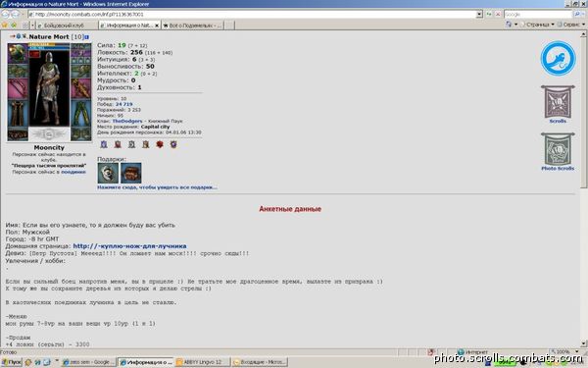Viewport: 588px width, 368px height.
Task: Open the Пуск Start button
Action: 12,362
